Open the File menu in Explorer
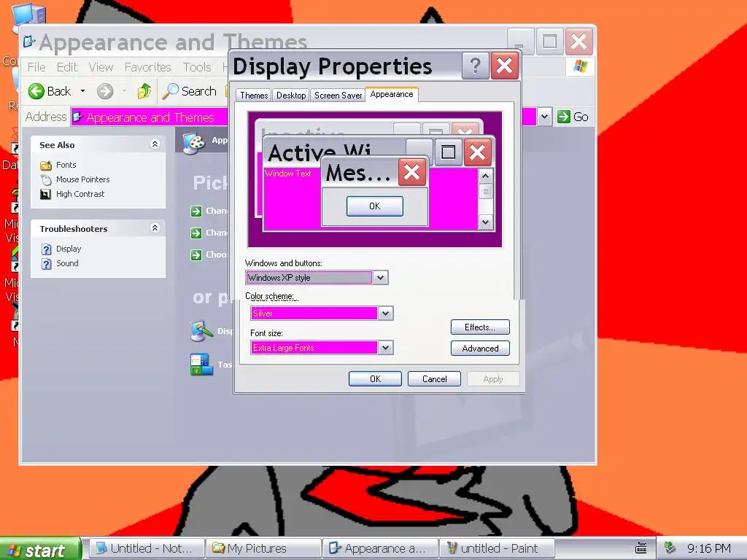The width and height of the screenshot is (747, 560). coord(36,67)
